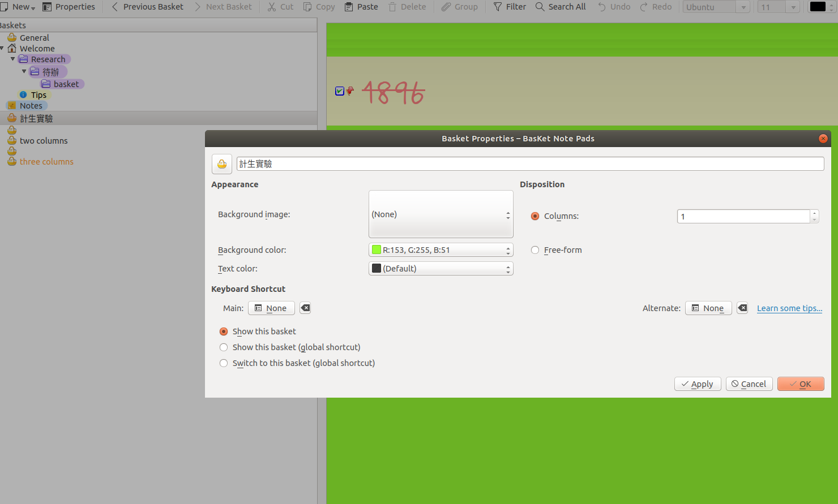Viewport: 838px width, 504px height.
Task: Collapse the Research basket tree
Action: coord(12,59)
